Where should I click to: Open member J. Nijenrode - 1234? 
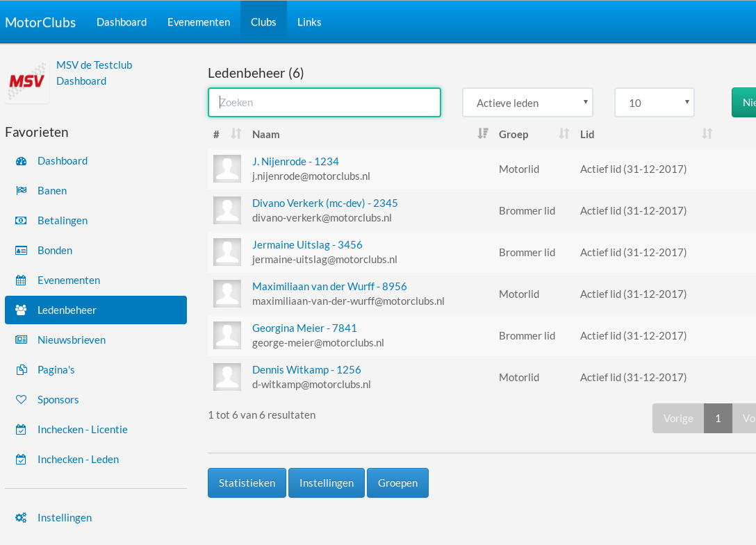tap(295, 162)
